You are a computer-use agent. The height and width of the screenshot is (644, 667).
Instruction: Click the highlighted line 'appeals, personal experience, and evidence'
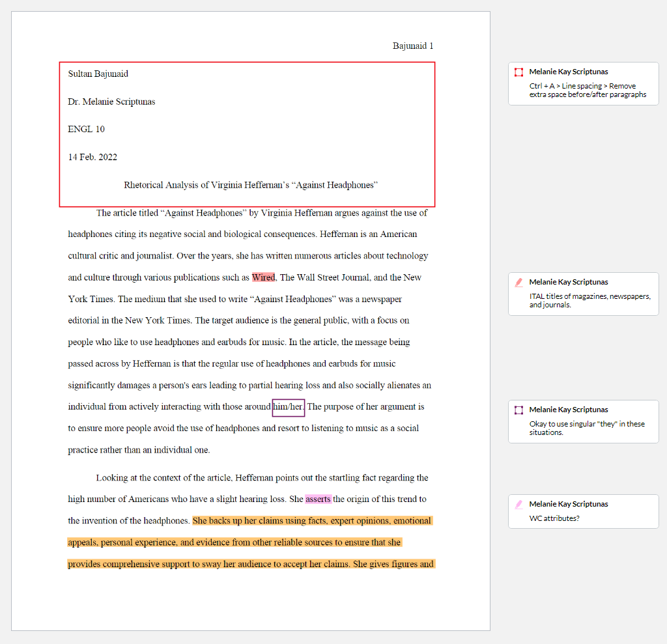(x=234, y=542)
